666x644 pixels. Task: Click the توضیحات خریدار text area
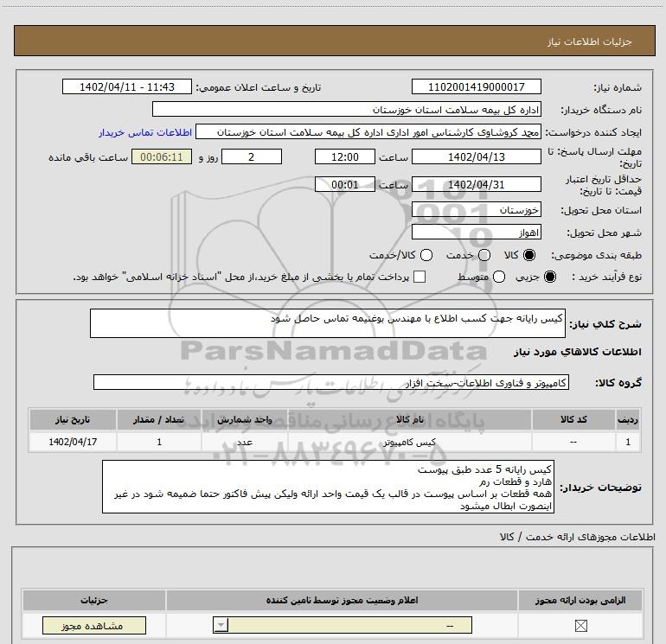click(x=328, y=487)
